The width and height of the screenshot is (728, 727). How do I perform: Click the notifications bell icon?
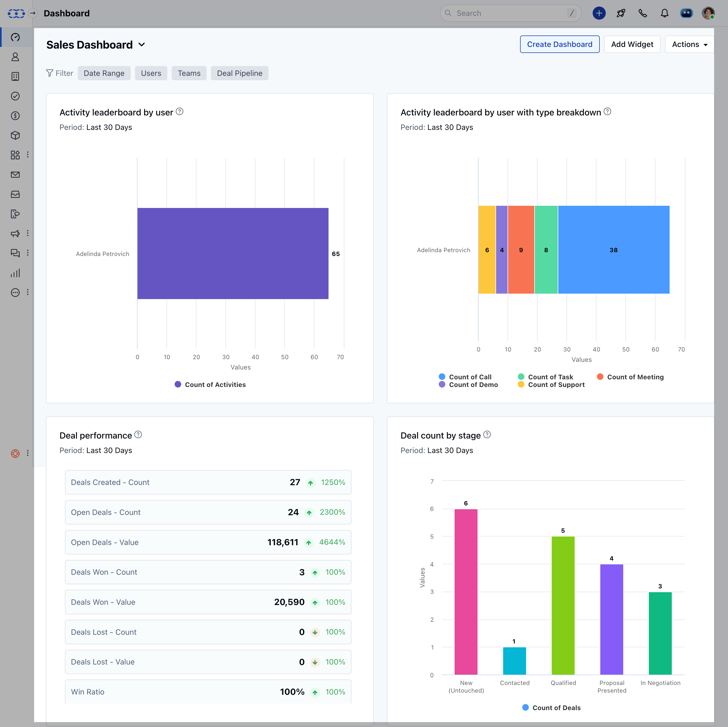(665, 13)
